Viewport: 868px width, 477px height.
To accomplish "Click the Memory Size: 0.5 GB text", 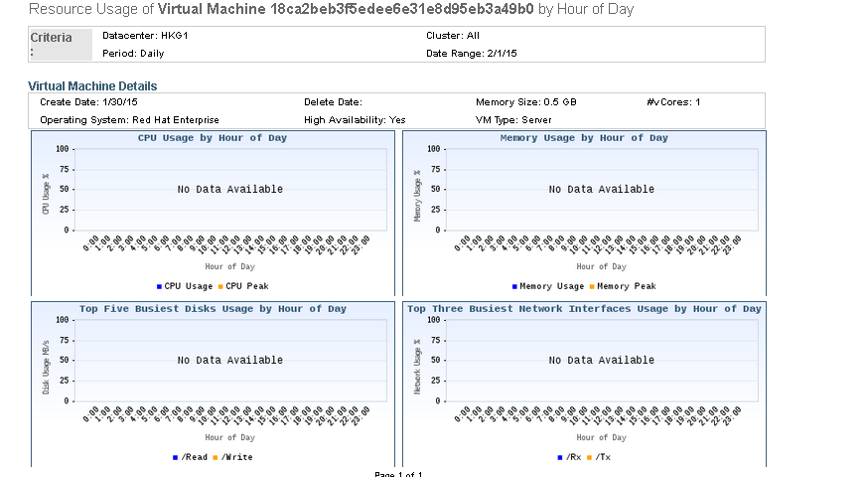I will [526, 102].
